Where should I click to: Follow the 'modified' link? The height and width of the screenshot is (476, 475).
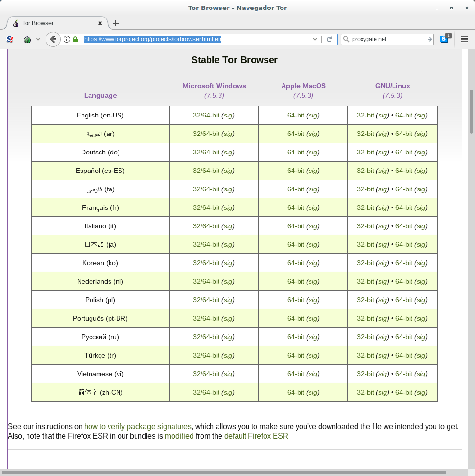pos(179,436)
